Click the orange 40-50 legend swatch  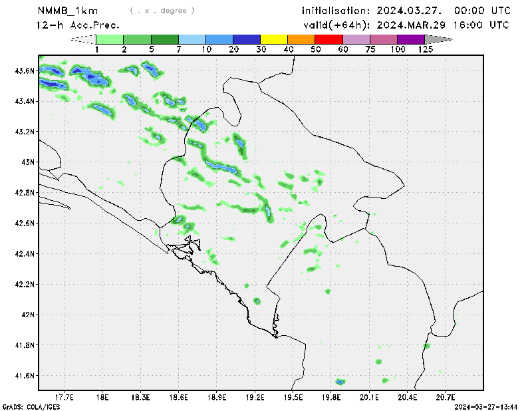301,39
